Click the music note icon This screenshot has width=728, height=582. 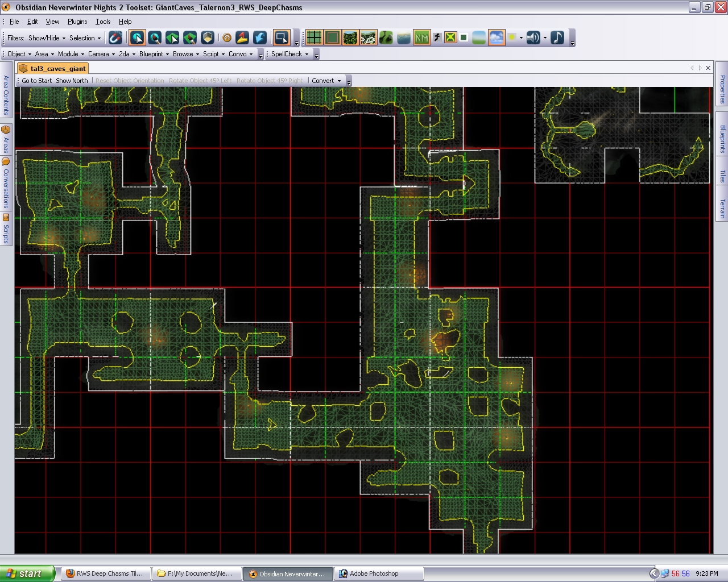tap(557, 38)
